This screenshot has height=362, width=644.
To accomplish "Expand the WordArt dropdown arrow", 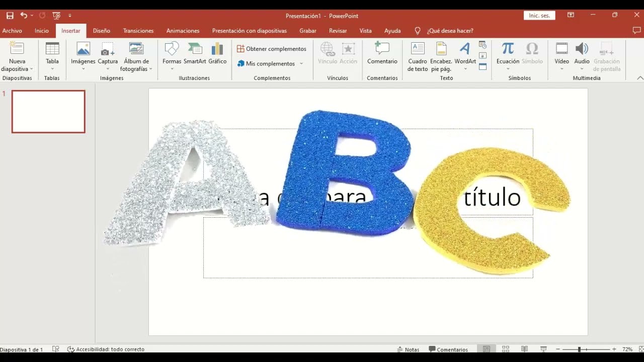I will pos(465,69).
